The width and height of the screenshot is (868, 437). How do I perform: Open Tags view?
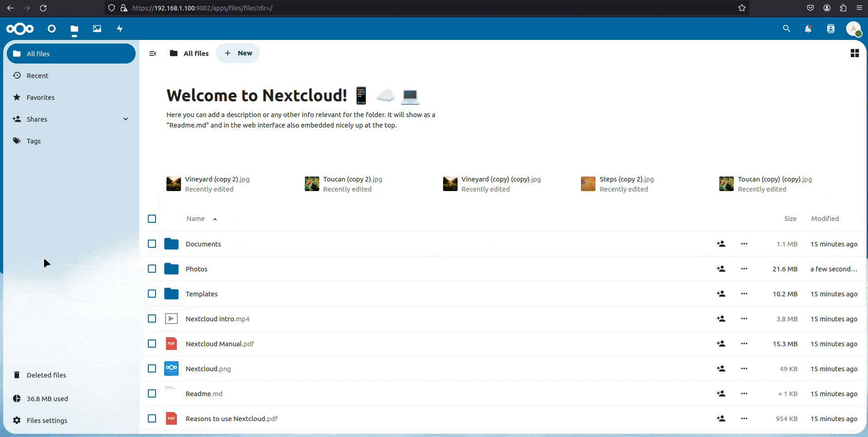71,141
